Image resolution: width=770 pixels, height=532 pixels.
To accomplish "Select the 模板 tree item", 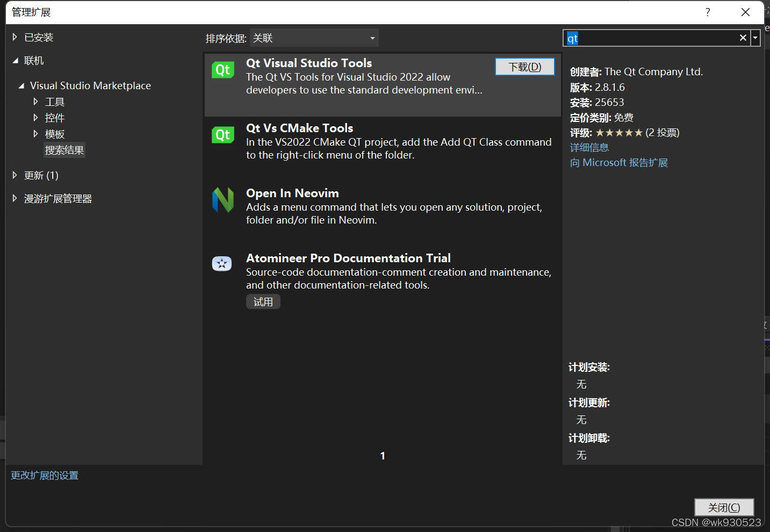I will click(x=55, y=134).
